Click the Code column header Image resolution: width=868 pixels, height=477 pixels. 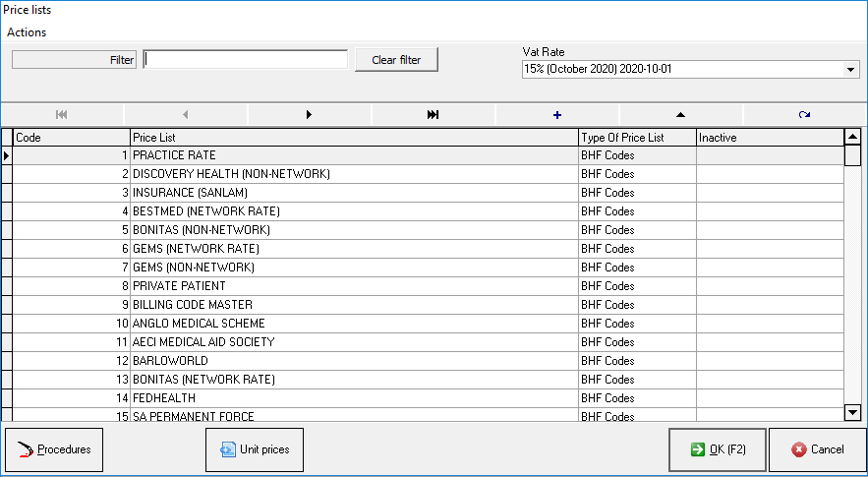click(x=72, y=138)
